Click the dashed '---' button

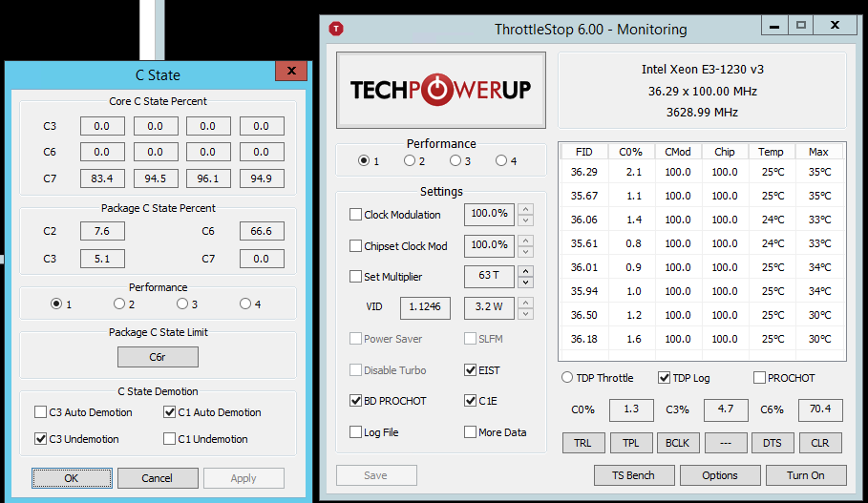726,443
